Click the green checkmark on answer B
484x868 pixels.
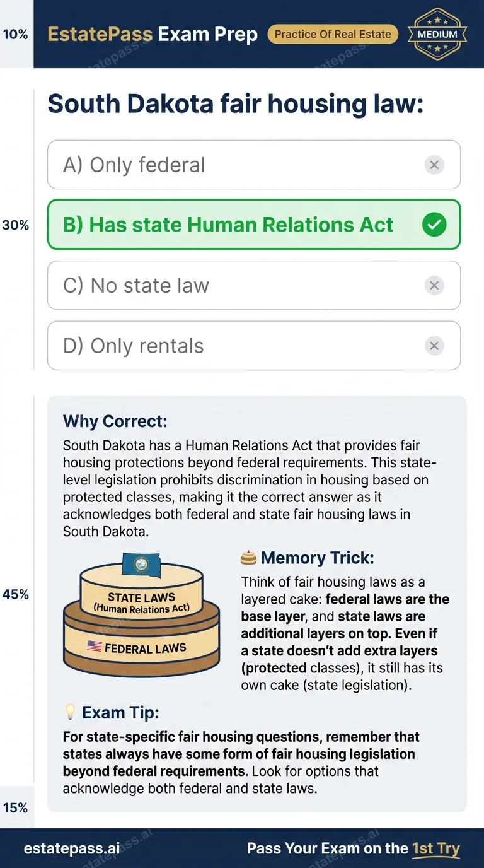434,225
